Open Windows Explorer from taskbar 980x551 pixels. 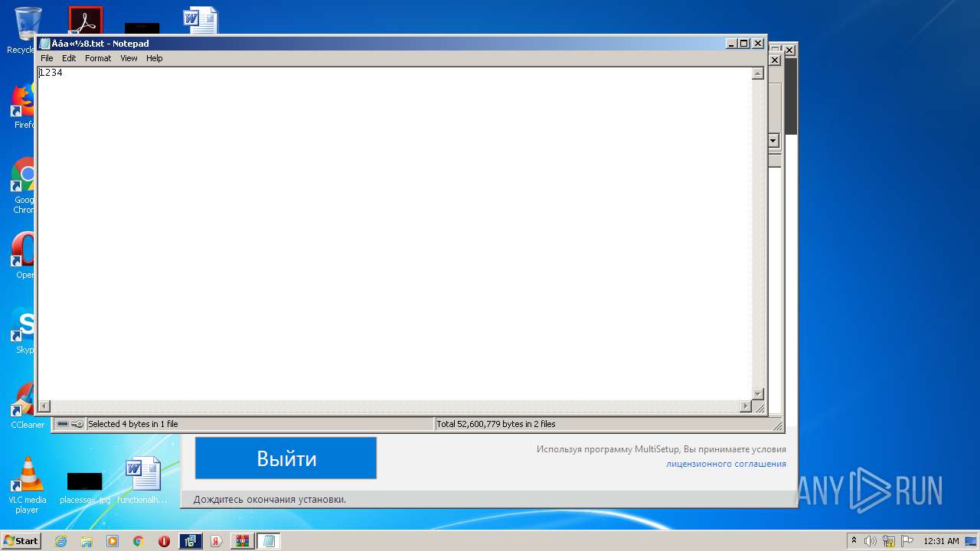(87, 541)
